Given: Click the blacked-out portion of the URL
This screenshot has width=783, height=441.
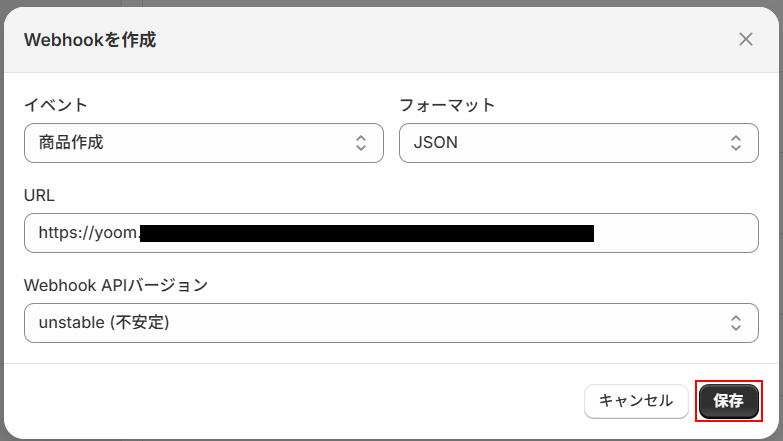Looking at the screenshot, I should (x=367, y=234).
